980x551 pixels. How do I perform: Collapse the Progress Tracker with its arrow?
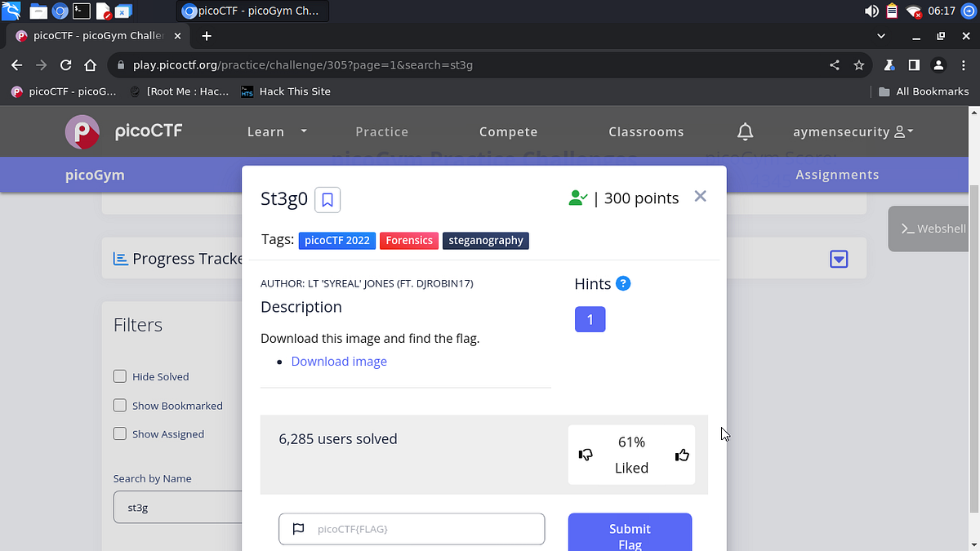click(x=839, y=258)
